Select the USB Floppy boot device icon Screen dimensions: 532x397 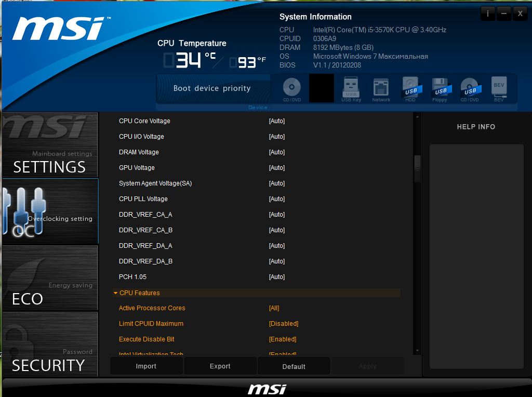click(440, 88)
